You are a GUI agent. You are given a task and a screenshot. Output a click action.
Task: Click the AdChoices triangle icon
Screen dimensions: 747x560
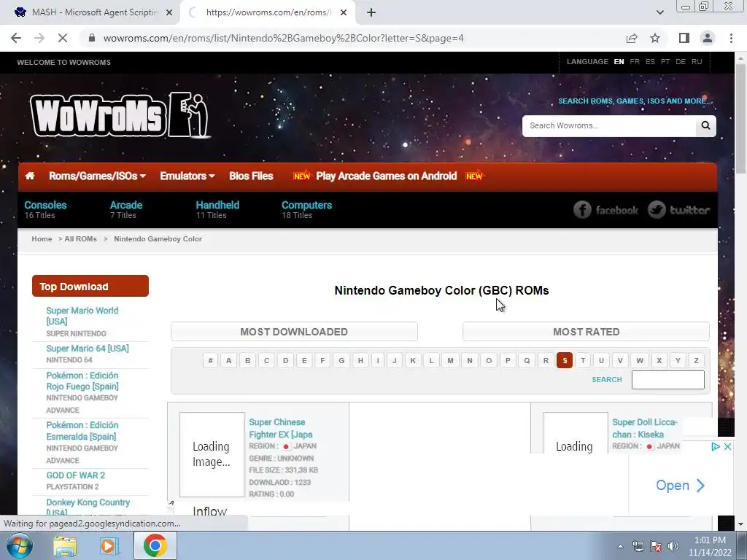[x=715, y=447]
